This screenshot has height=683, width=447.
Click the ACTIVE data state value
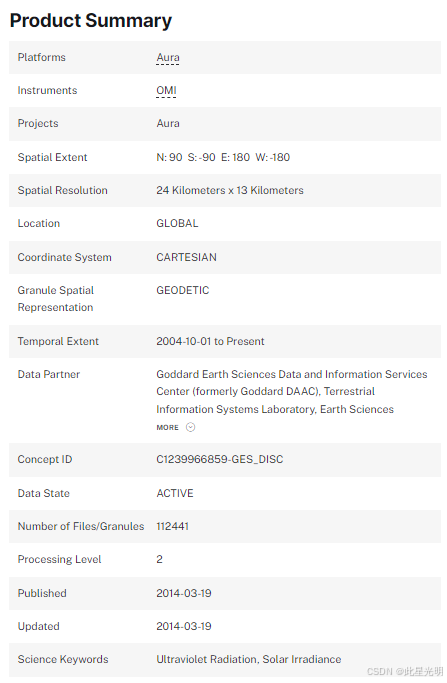(x=175, y=494)
